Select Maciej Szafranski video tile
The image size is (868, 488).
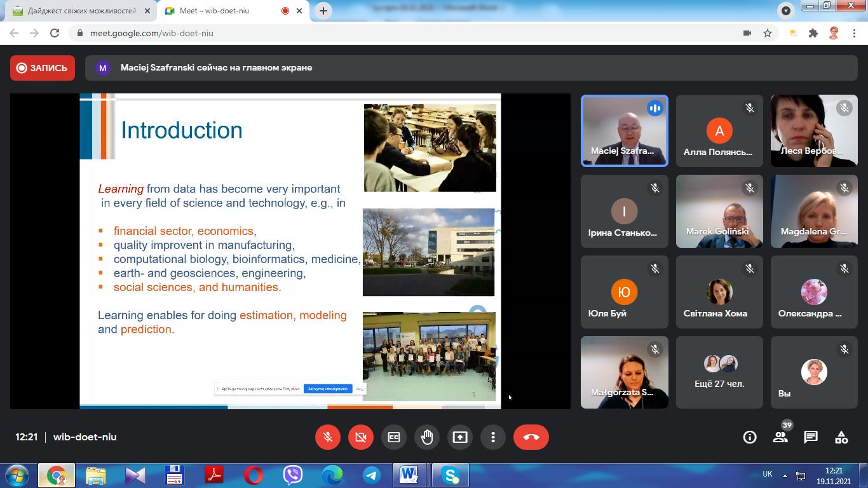coord(624,131)
